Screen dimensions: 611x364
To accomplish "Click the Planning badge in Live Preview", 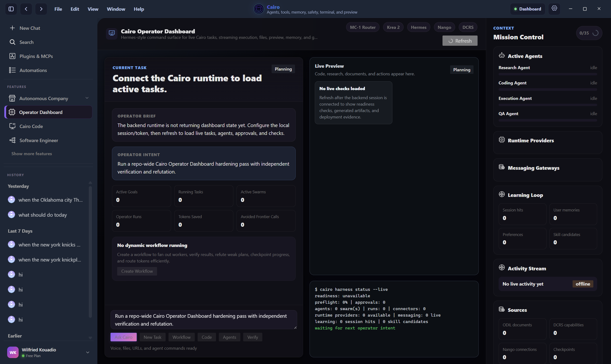I will click(461, 70).
